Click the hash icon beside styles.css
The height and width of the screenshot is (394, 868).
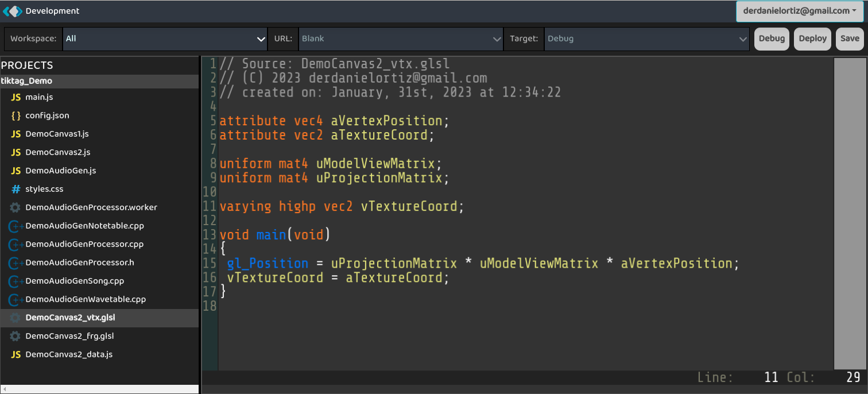tap(16, 189)
